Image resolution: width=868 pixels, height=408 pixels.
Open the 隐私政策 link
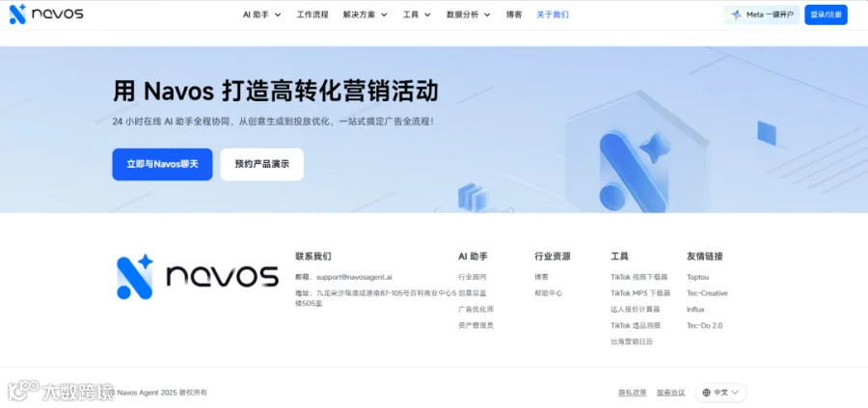point(632,393)
